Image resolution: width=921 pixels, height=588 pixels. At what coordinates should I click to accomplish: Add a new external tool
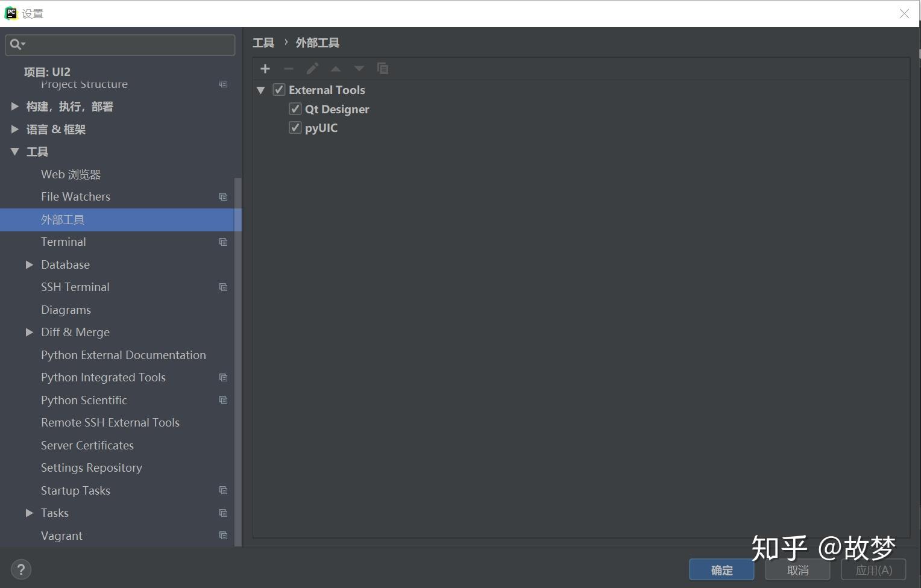(265, 69)
